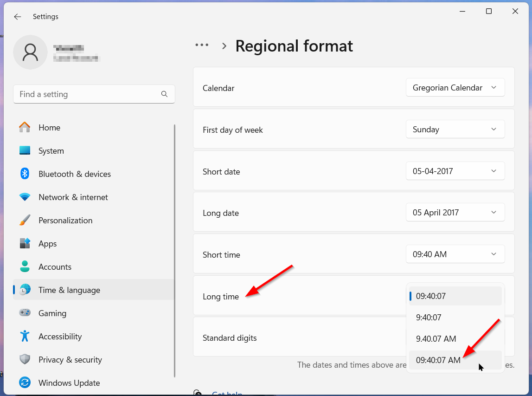This screenshot has width=532, height=396.
Task: Click the Accessibility figure icon
Action: pyautogui.click(x=25, y=336)
